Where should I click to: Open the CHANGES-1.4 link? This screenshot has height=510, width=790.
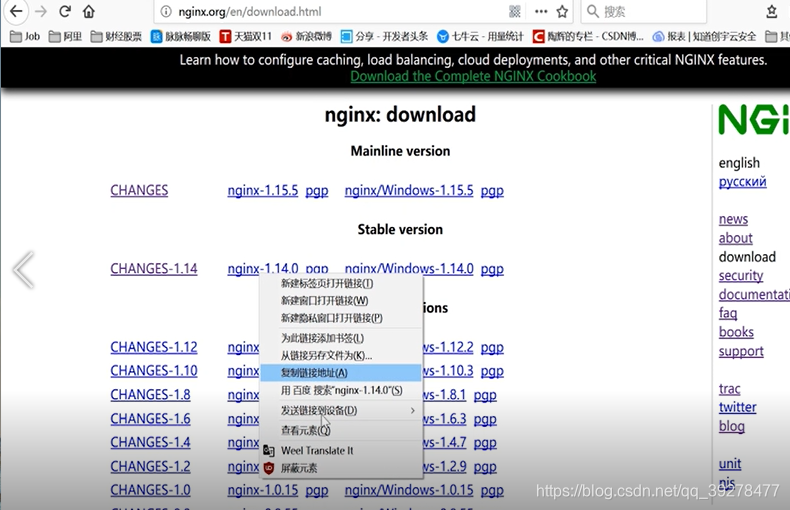150,442
